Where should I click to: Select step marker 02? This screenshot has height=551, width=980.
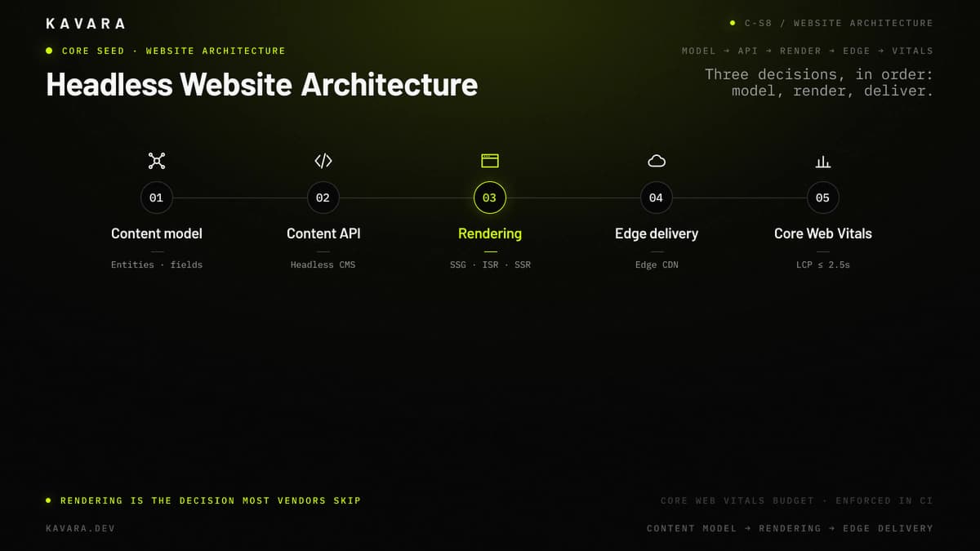pyautogui.click(x=323, y=198)
